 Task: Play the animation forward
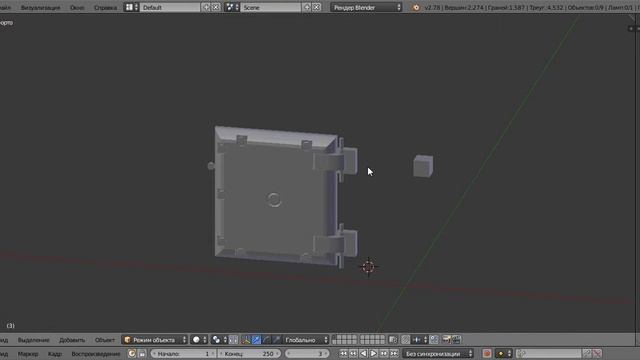373,354
